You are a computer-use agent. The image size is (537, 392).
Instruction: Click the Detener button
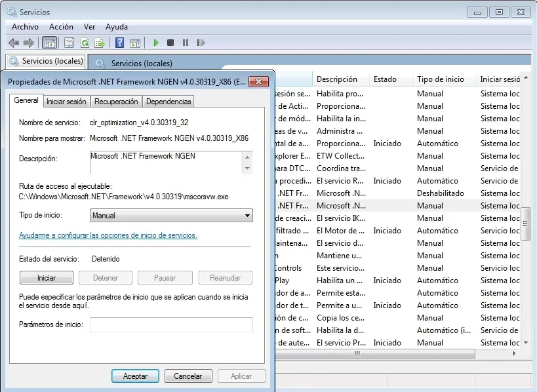click(106, 278)
